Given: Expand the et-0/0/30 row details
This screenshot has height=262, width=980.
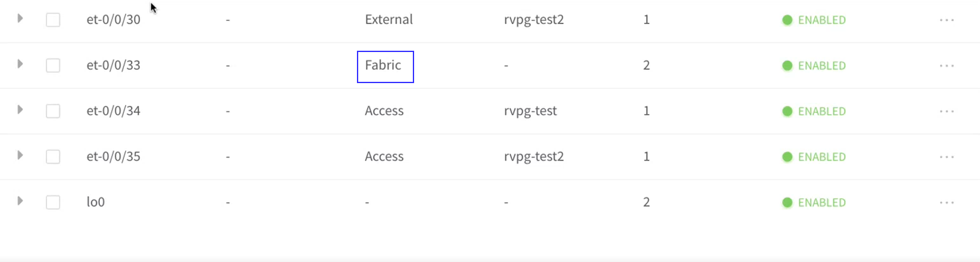Looking at the screenshot, I should pyautogui.click(x=20, y=18).
